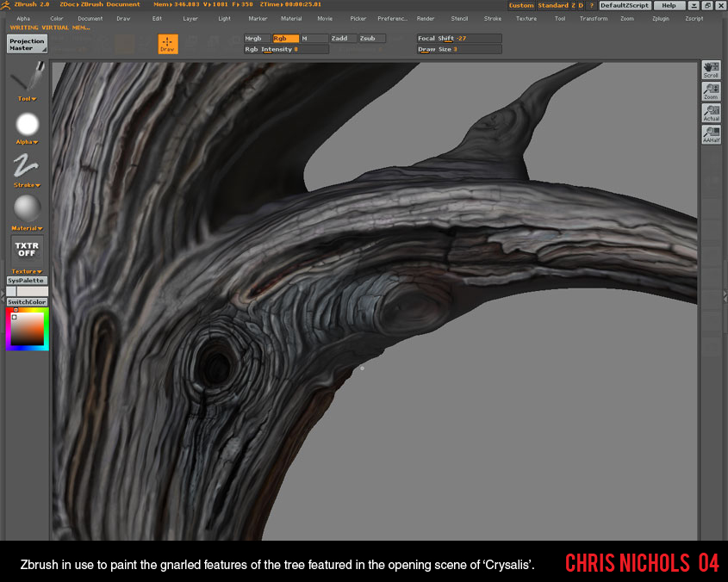
Task: Click the Actual size icon
Action: pos(711,113)
